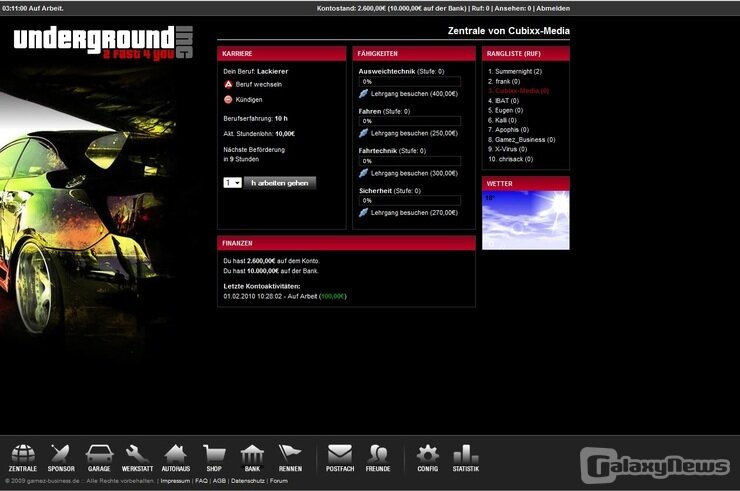Click the Fahren 0% progress bar

click(410, 121)
